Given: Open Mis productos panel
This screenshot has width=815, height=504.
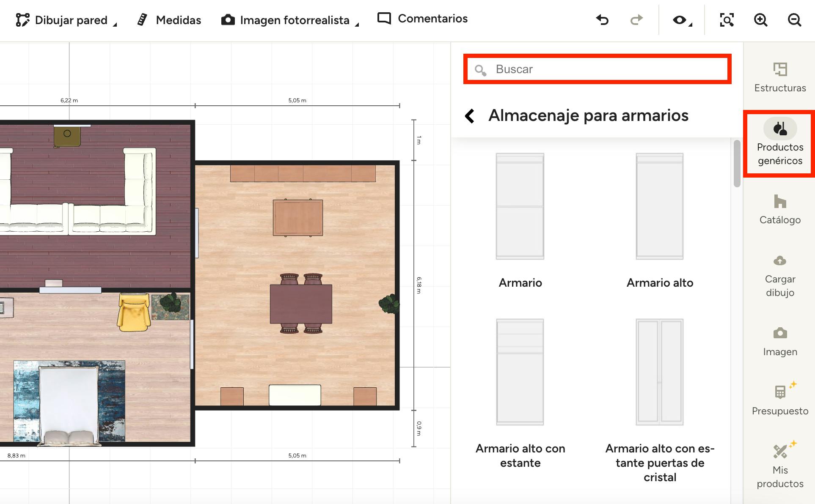Looking at the screenshot, I should pos(780,465).
